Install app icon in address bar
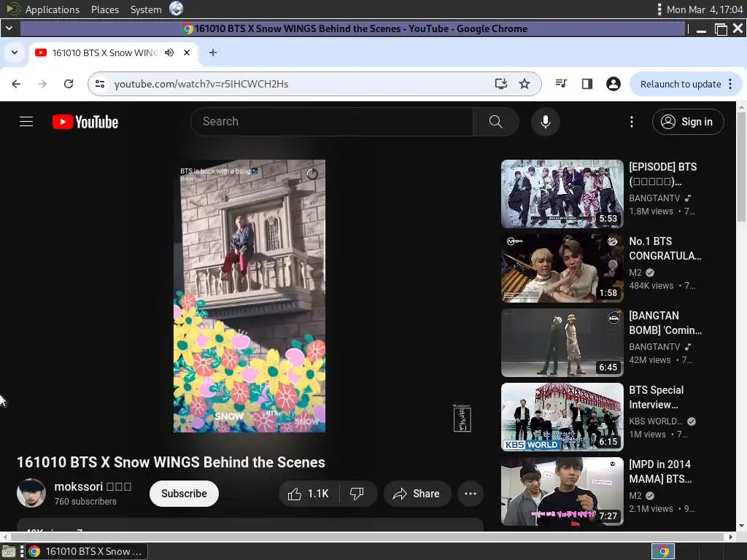The image size is (747, 560). click(500, 84)
